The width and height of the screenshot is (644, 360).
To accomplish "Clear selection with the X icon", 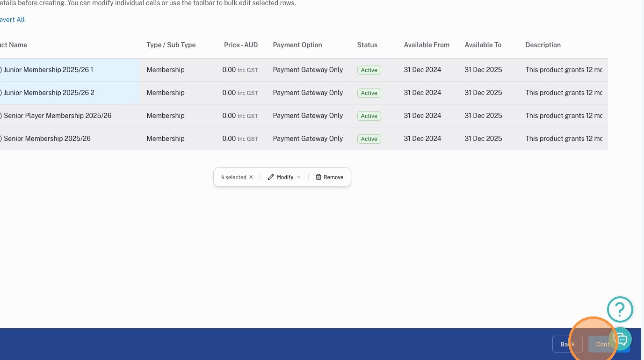I will pos(251,177).
